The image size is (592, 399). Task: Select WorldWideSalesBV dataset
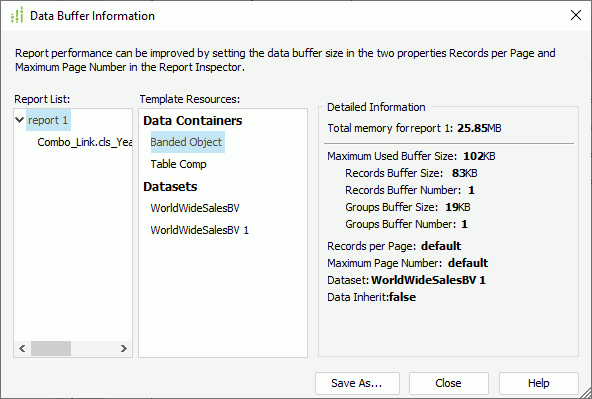[x=195, y=208]
